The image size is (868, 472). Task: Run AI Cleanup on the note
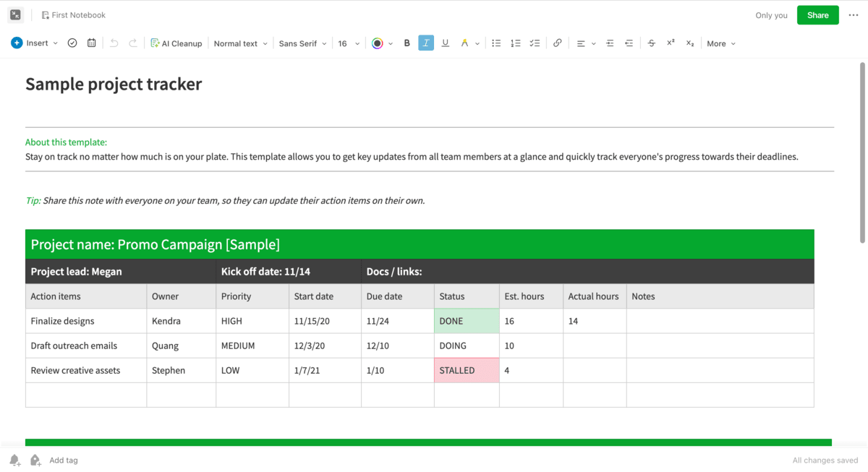[x=176, y=43]
